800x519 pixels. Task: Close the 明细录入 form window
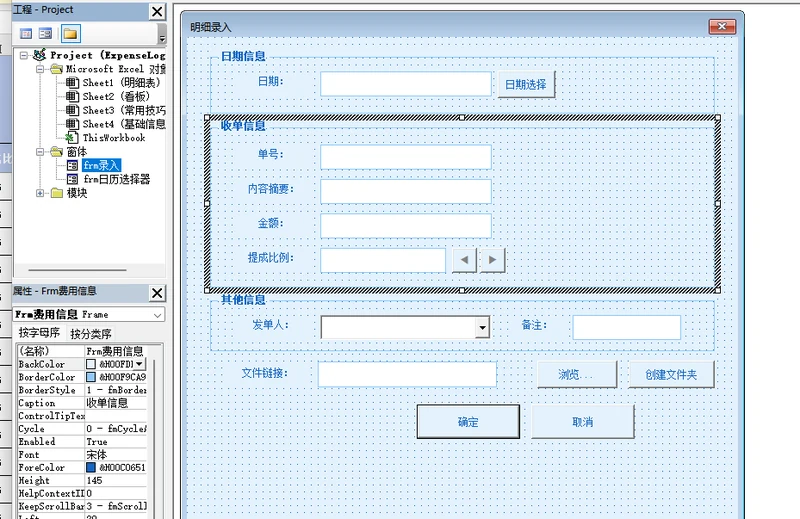[722, 27]
